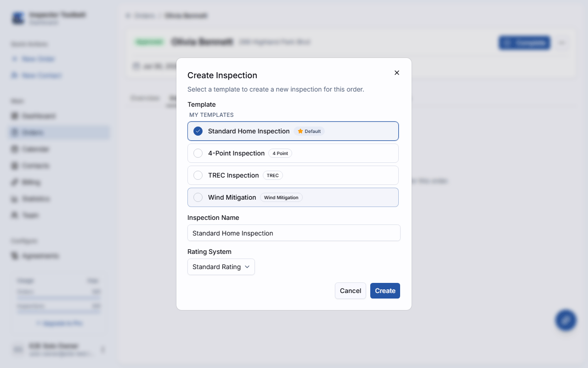This screenshot has height=368, width=588.
Task: Open the account menu at sidebar bottom
Action: click(x=60, y=350)
